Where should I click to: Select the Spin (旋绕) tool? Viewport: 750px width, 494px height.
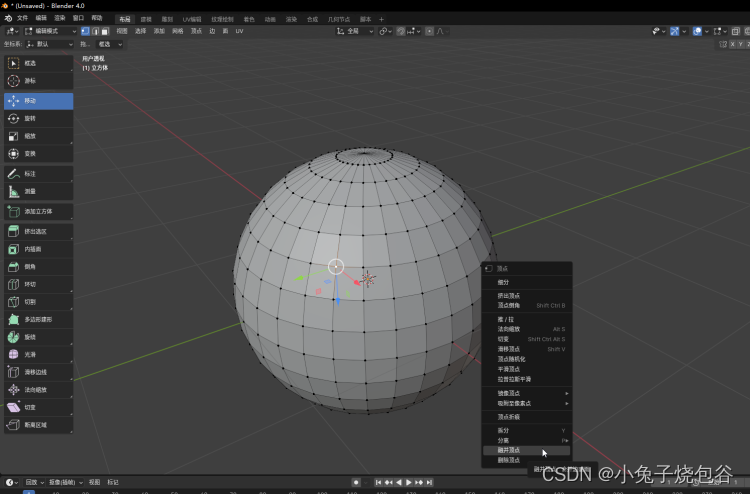[x=38, y=337]
